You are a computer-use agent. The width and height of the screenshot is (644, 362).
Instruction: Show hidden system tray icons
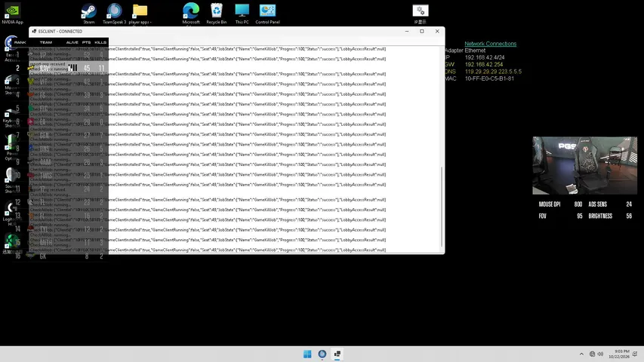(x=581, y=354)
